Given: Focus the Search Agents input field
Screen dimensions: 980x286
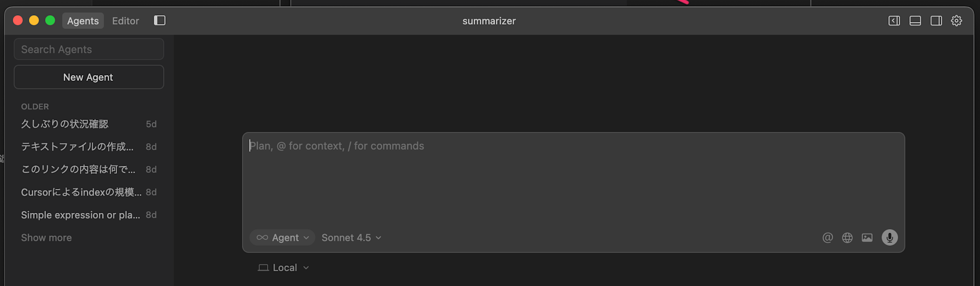Looking at the screenshot, I should pyautogui.click(x=89, y=50).
